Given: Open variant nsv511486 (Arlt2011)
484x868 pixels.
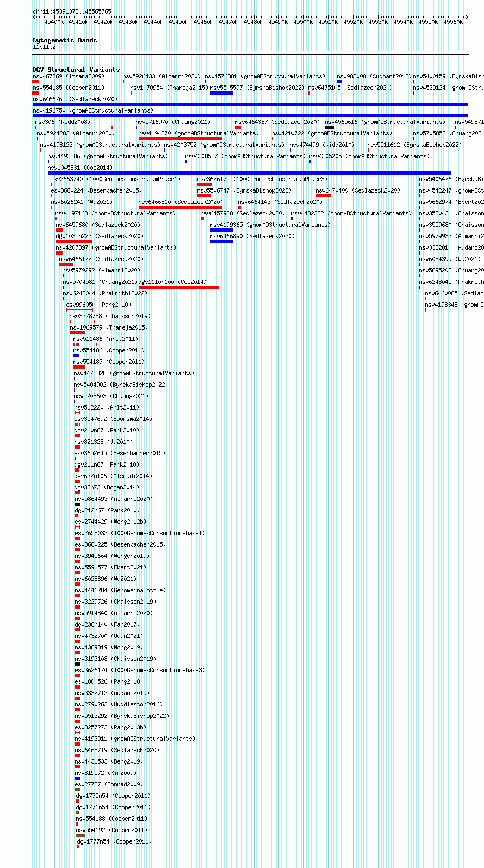Looking at the screenshot, I should point(106,339).
